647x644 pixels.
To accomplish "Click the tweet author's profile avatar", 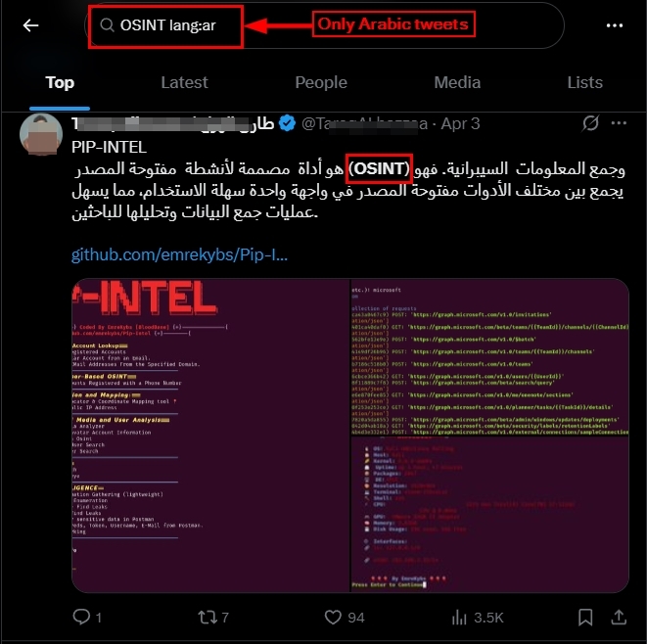I will tap(41, 134).
